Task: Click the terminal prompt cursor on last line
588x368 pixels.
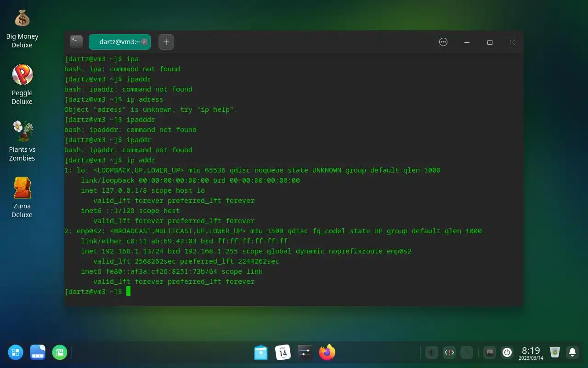Action: pyautogui.click(x=129, y=291)
